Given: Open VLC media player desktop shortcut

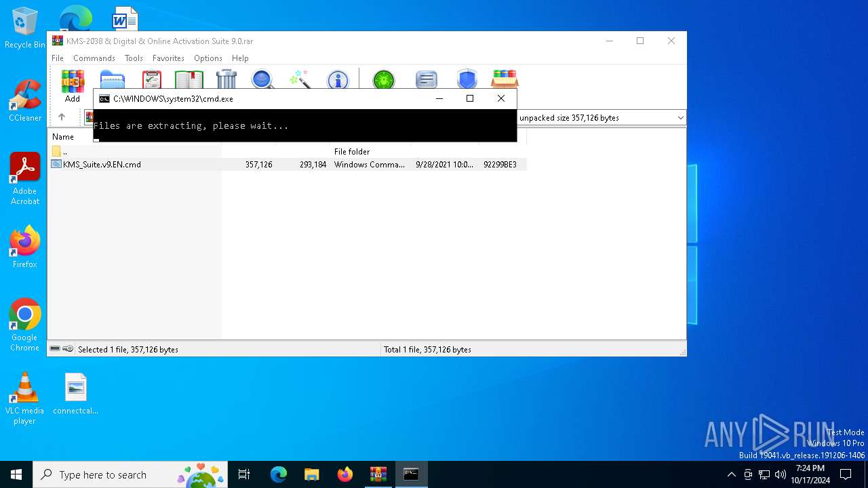Looking at the screenshot, I should pos(25,399).
